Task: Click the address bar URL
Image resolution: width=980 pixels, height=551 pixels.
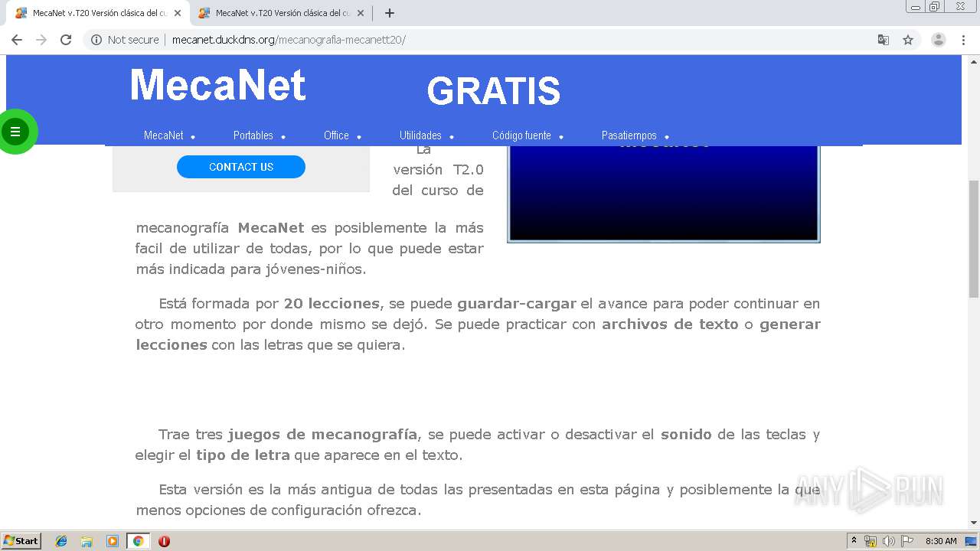Action: [289, 40]
